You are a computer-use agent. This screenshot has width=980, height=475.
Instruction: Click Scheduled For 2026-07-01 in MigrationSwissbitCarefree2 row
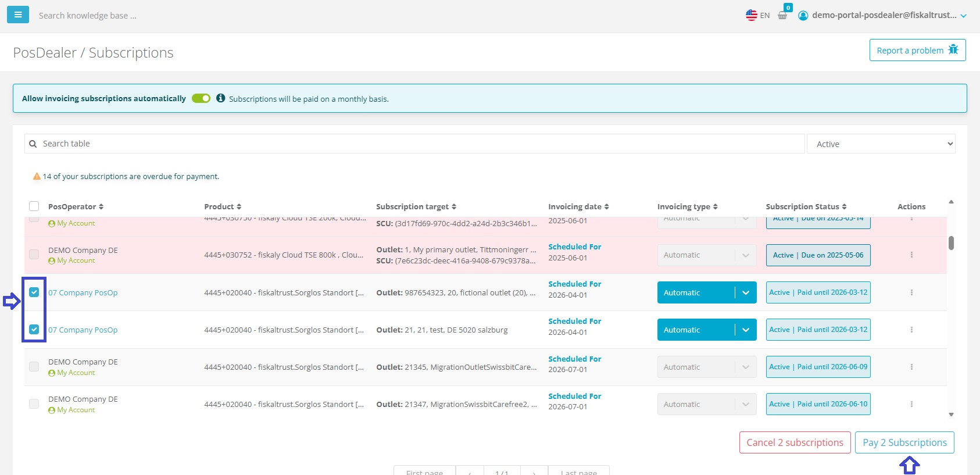574,401
